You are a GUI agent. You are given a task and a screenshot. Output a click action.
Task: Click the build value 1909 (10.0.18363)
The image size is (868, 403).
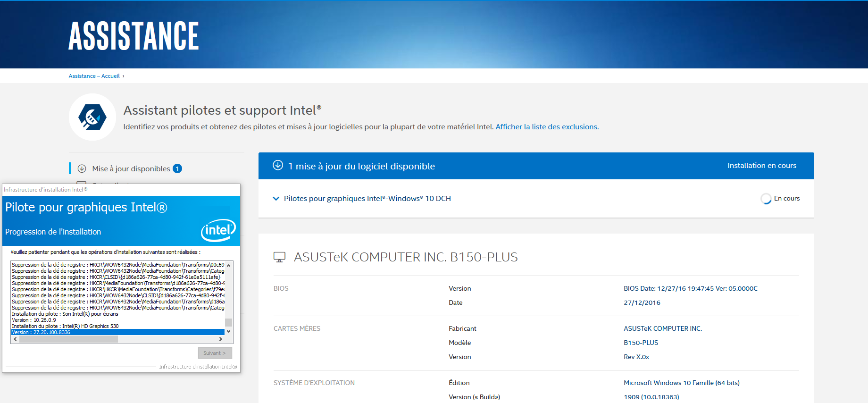651,397
